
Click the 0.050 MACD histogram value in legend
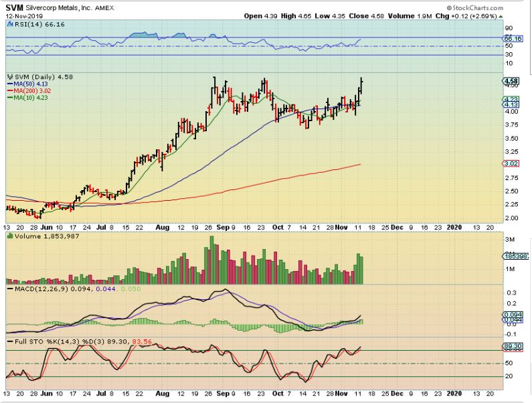pyautogui.click(x=130, y=289)
